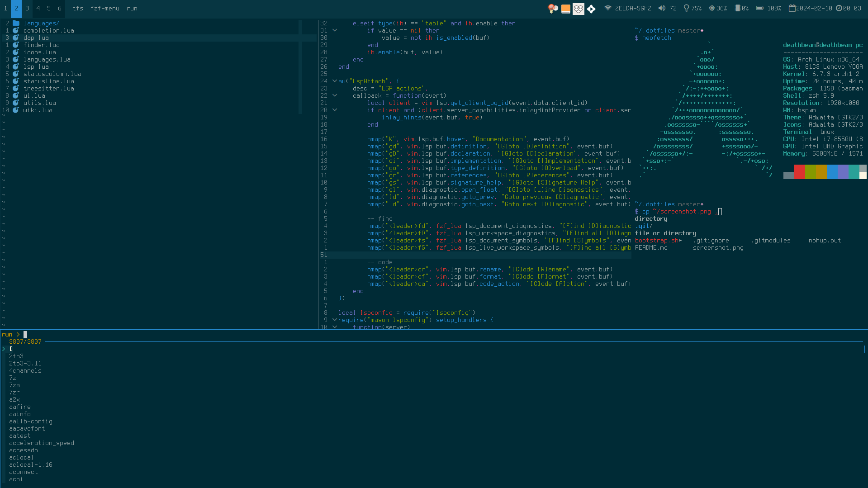Click the memory usage icon
Viewport: 868px width, 488px height.
point(737,8)
